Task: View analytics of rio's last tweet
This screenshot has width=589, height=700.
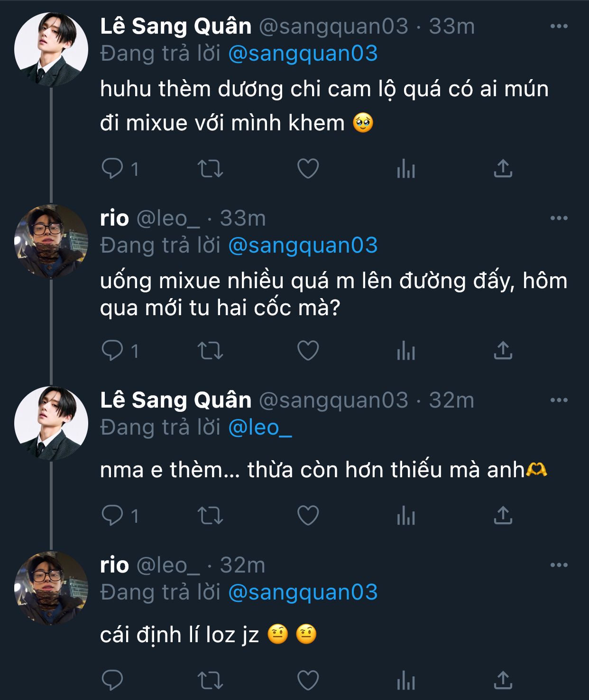Action: 406,681
